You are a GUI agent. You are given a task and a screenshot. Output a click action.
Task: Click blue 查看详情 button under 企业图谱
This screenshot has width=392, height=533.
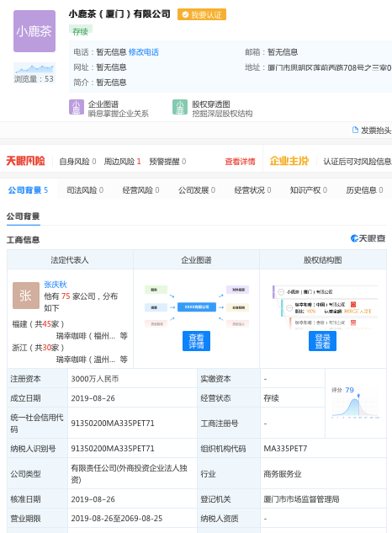pos(196,341)
